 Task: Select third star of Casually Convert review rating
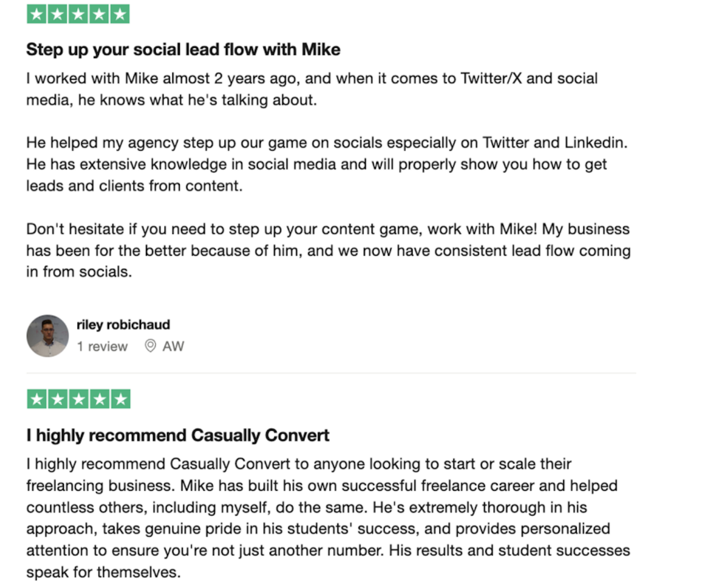click(79, 399)
